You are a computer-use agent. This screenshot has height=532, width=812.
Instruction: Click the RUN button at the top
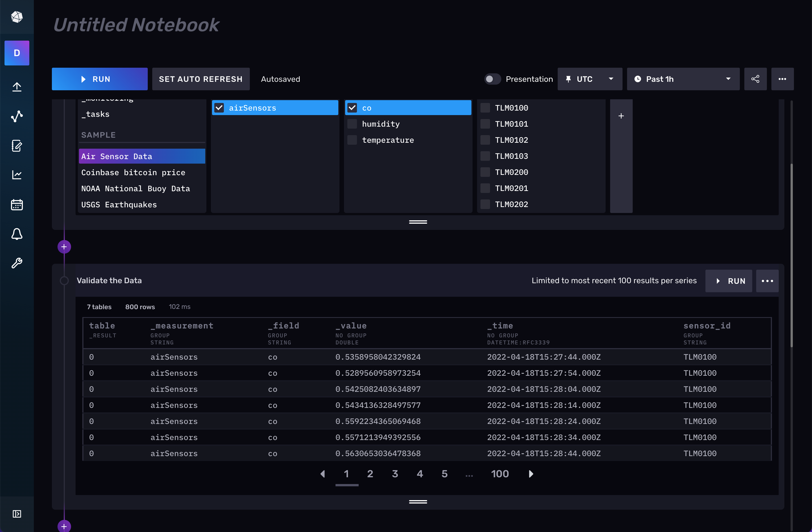tap(99, 79)
